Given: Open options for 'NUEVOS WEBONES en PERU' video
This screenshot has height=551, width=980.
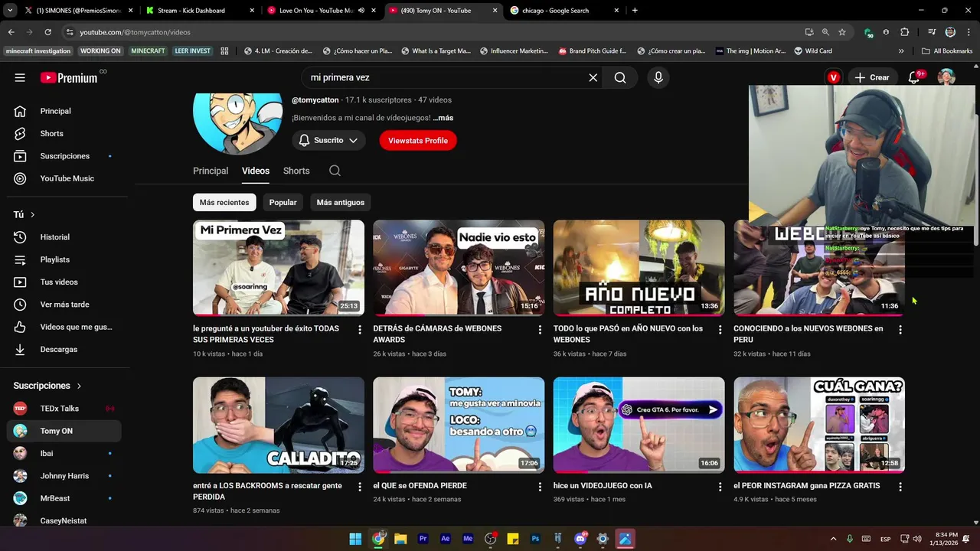Looking at the screenshot, I should point(900,330).
